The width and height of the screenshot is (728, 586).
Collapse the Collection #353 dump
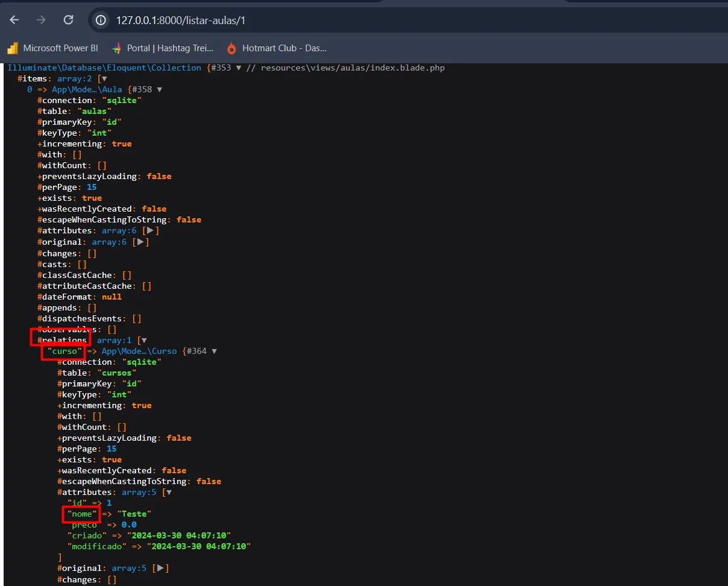tap(239, 68)
